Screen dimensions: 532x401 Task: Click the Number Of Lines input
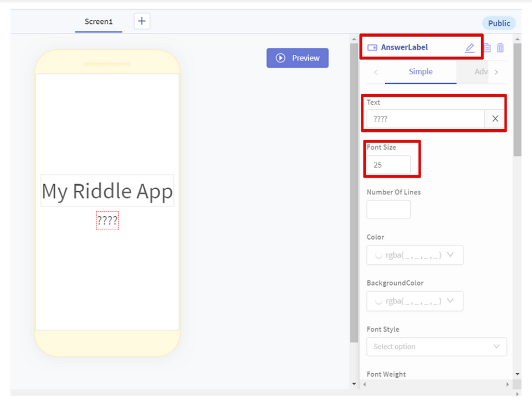coord(388,210)
